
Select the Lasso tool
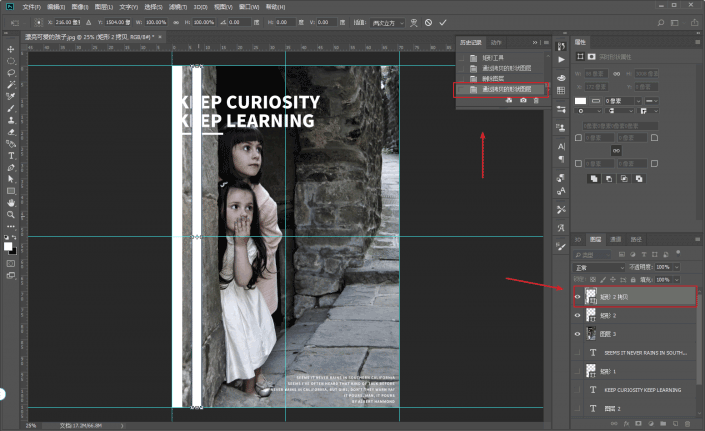coord(11,72)
